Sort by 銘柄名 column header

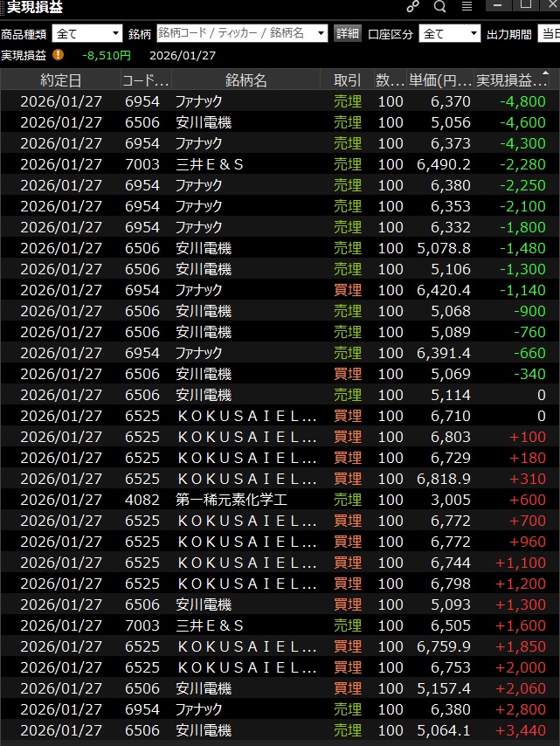tap(246, 80)
